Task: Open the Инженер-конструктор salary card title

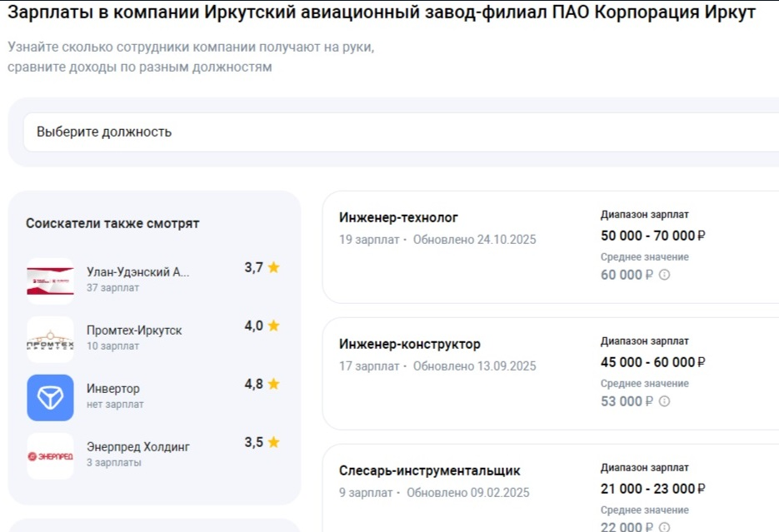Action: 410,344
